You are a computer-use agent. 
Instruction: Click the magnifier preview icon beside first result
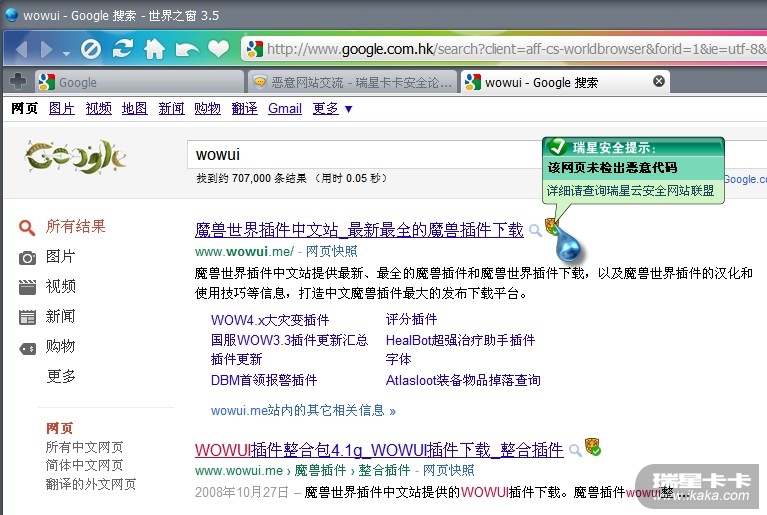(536, 230)
